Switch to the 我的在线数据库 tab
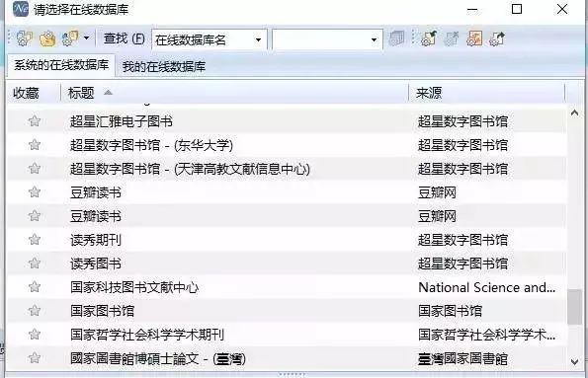 pos(164,67)
